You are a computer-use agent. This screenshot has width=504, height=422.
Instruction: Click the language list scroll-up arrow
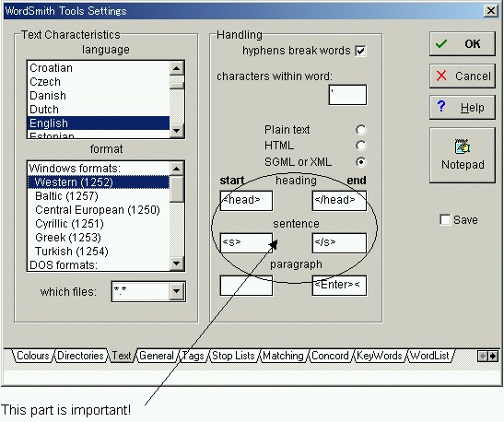(177, 68)
